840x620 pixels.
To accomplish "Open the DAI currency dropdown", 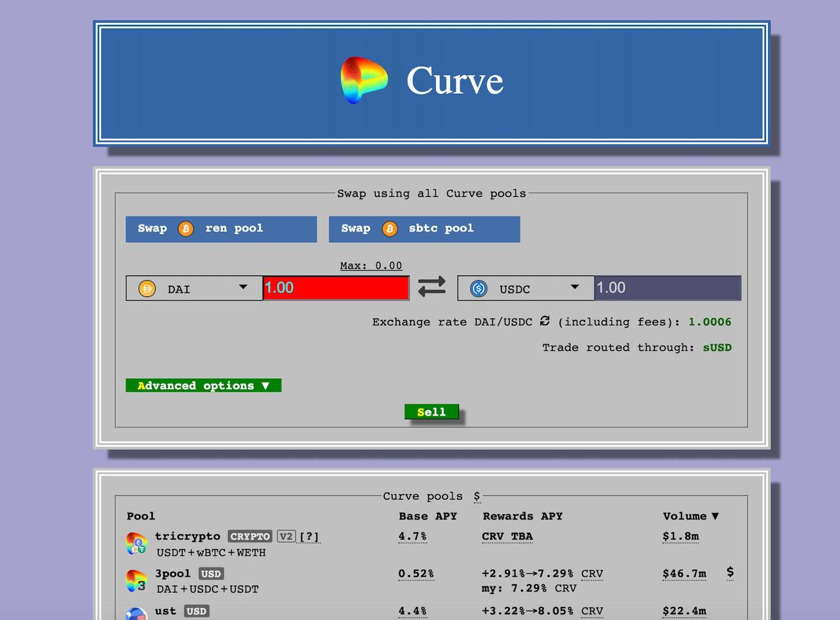I will coord(194,288).
